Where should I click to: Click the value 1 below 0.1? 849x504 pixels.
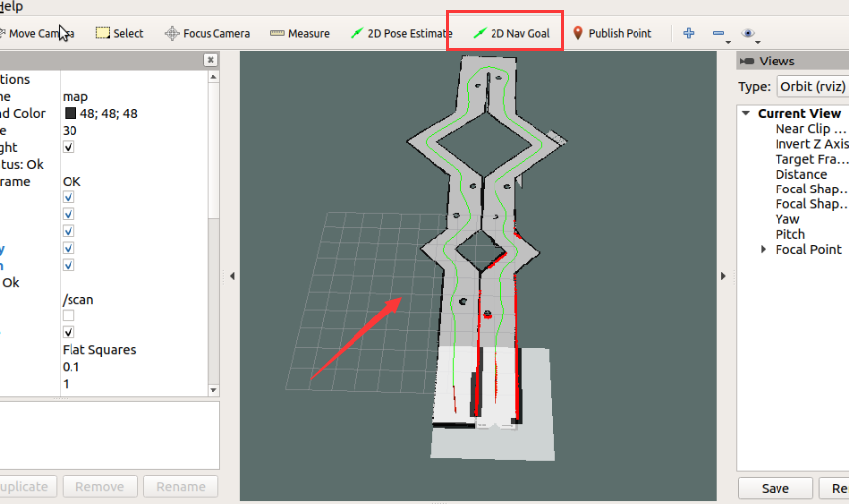pyautogui.click(x=66, y=383)
